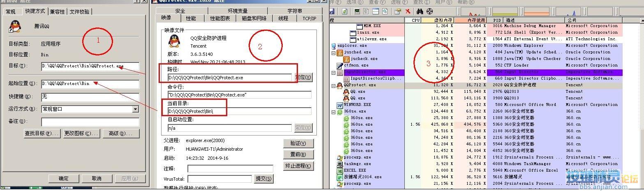The height and width of the screenshot is (193, 644).
Task: Click the 提交(S) VirusTotal button
Action: point(264,179)
